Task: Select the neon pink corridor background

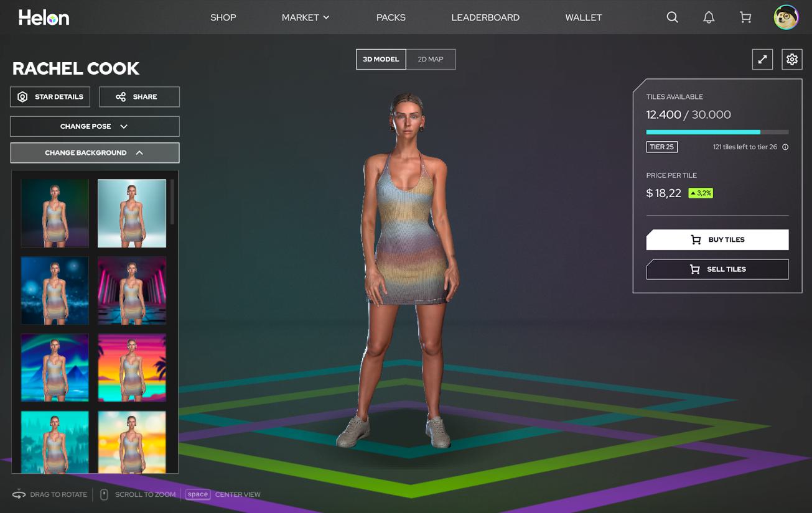Action: (x=132, y=290)
